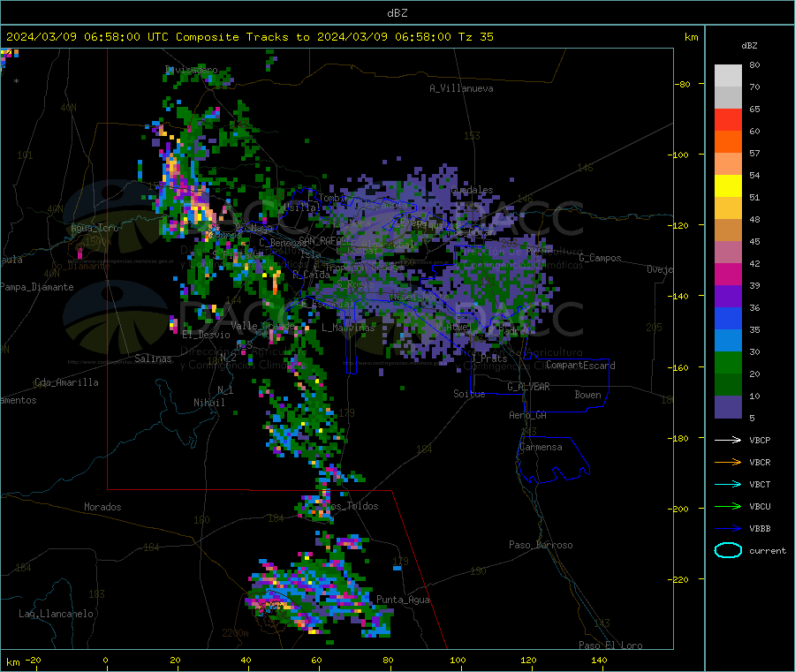Click the cyan VBCT arrow legend icon
The width and height of the screenshot is (795, 672).
click(728, 485)
